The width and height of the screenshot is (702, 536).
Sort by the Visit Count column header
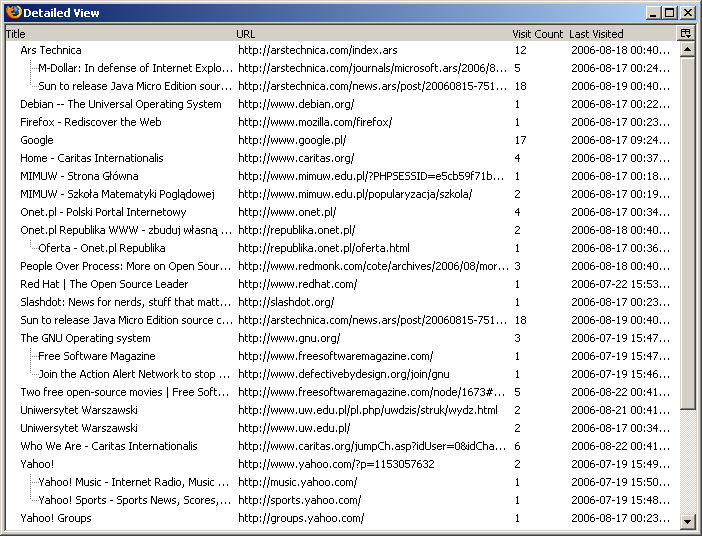pyautogui.click(x=539, y=34)
